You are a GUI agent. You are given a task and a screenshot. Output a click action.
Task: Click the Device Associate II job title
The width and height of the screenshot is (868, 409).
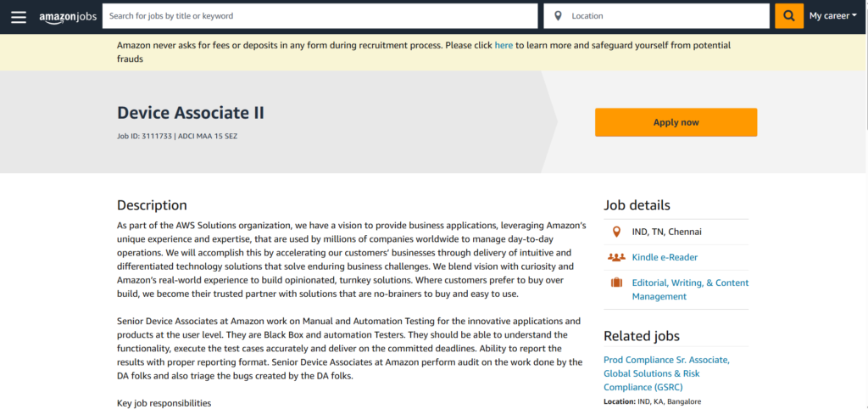pyautogui.click(x=191, y=113)
